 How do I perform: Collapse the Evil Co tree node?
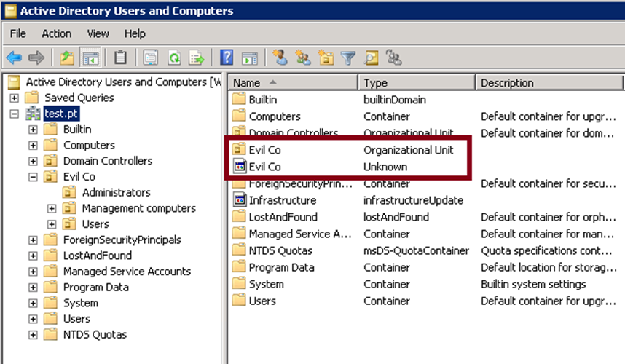click(33, 177)
